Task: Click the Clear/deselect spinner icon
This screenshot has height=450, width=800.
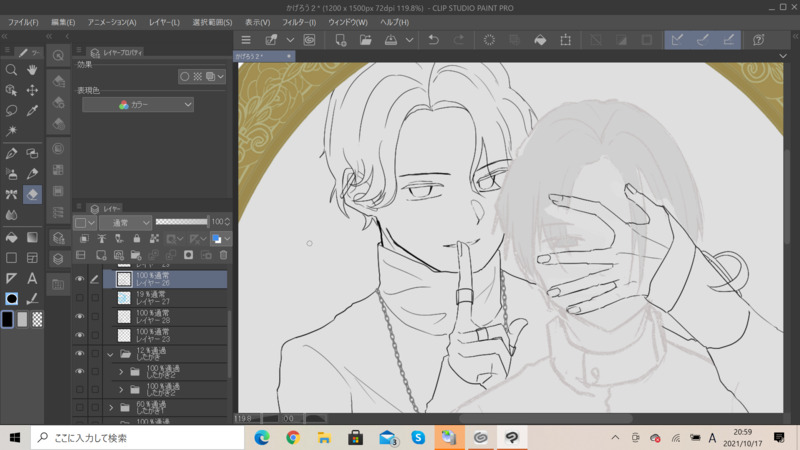Action: pyautogui.click(x=489, y=40)
